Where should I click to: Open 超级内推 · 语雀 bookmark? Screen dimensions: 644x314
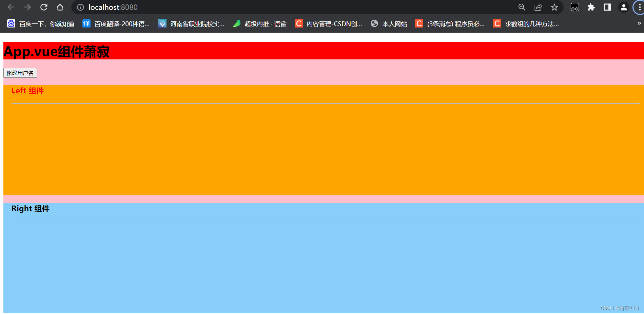point(260,24)
